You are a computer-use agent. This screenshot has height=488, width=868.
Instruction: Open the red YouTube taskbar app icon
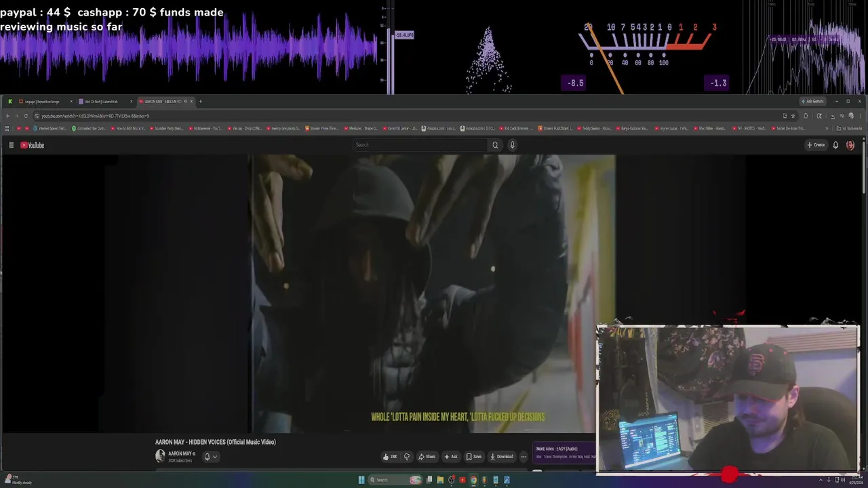click(x=462, y=480)
